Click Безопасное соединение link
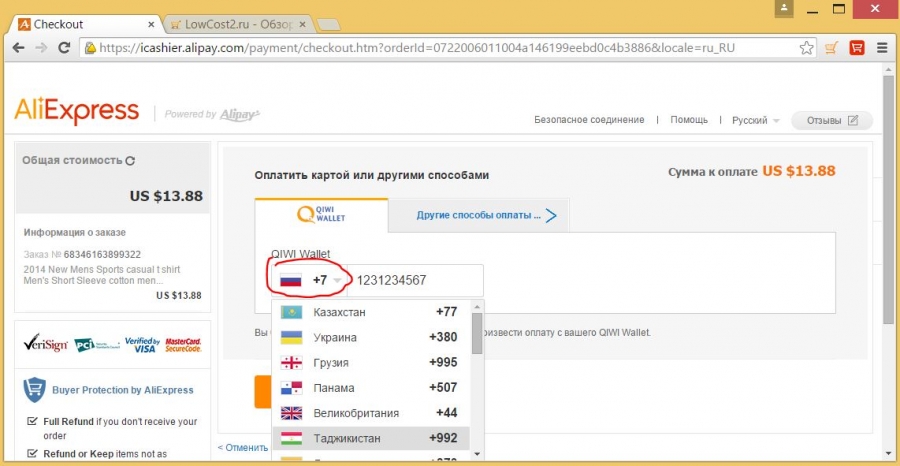900x466 pixels. click(589, 120)
